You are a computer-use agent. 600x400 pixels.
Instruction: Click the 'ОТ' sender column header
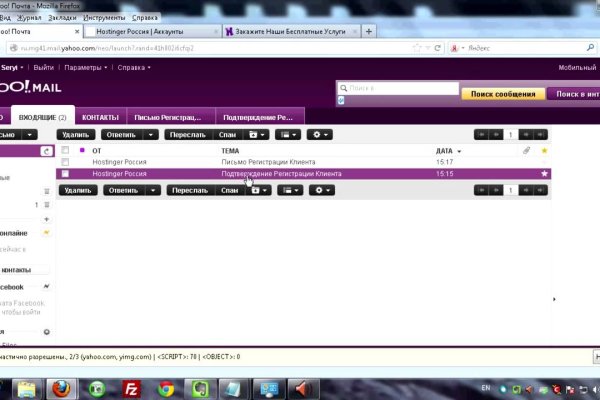coord(96,151)
